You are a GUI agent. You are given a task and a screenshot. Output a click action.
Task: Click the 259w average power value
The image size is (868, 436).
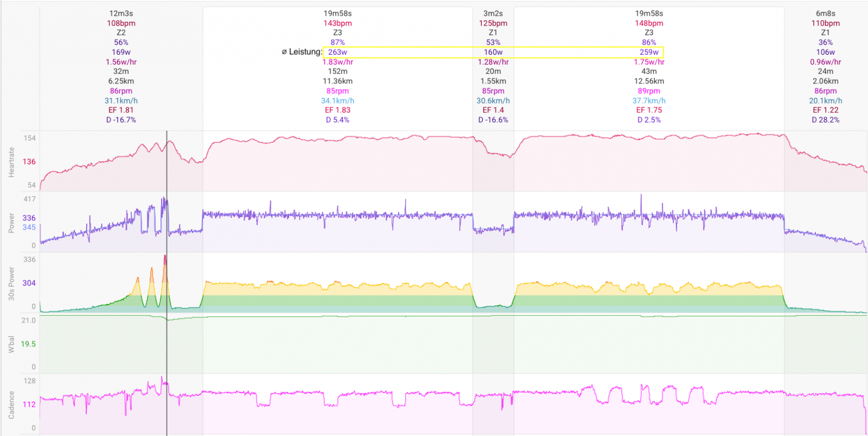point(649,53)
